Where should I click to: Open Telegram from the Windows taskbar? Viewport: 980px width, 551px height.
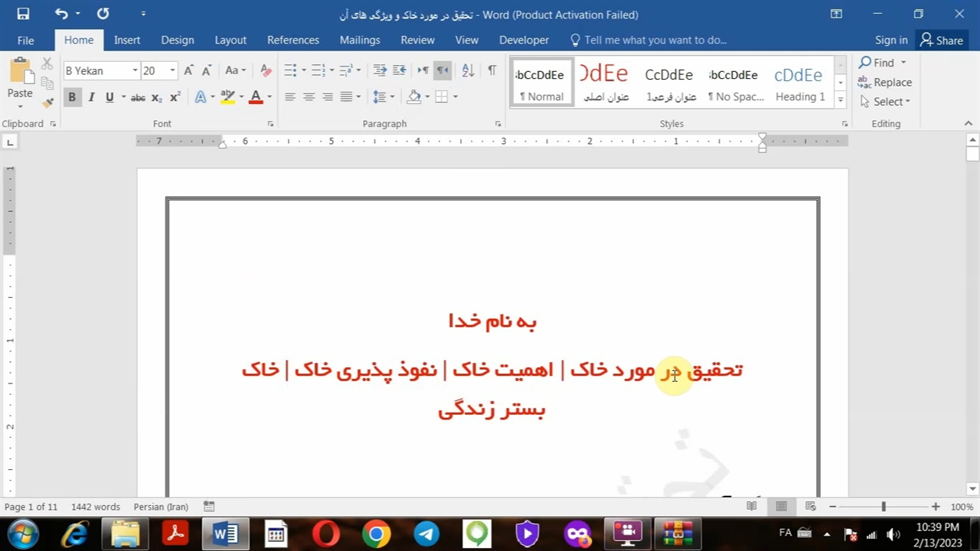tap(426, 533)
